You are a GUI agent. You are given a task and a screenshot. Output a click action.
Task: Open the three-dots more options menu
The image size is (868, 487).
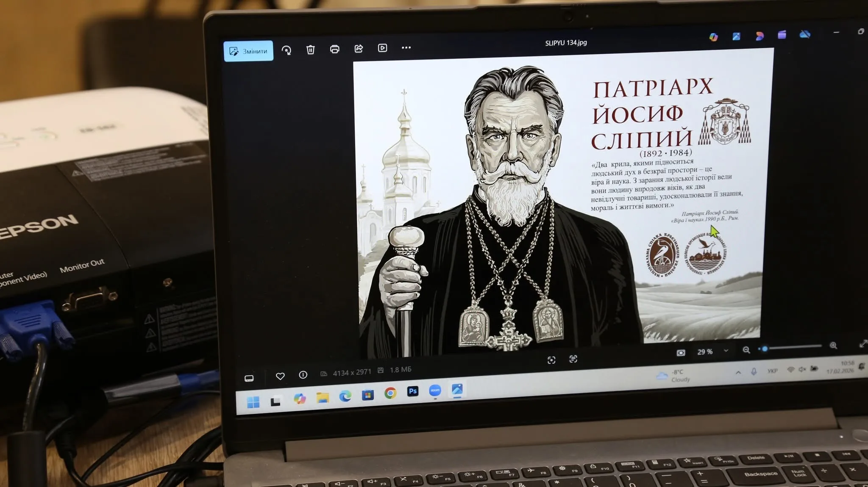406,47
